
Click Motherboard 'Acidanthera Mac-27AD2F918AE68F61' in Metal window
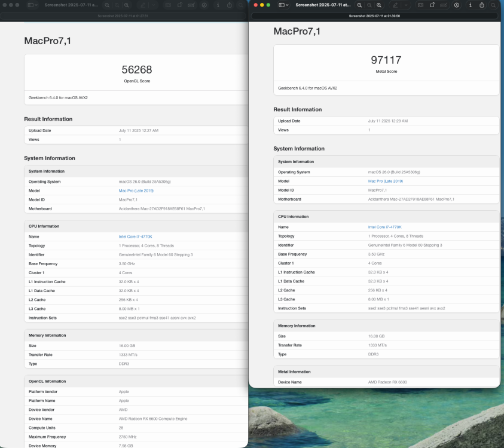coord(411,199)
